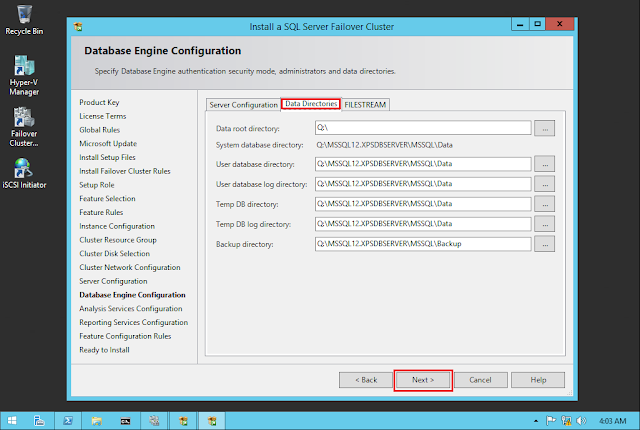This screenshot has height=430, width=640.
Task: Click Install Setup Files step
Action: [x=107, y=157]
